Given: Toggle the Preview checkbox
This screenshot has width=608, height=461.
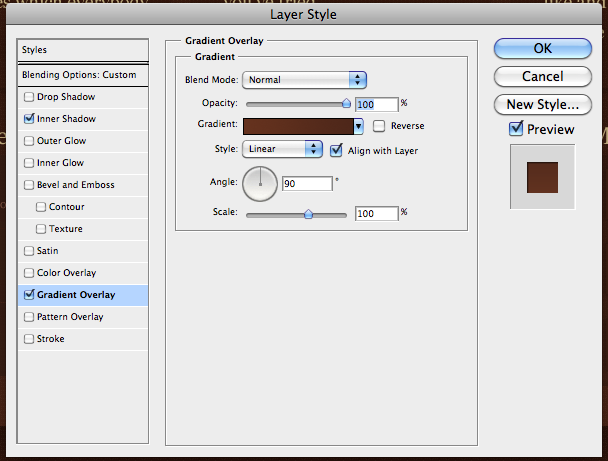Looking at the screenshot, I should click(516, 129).
